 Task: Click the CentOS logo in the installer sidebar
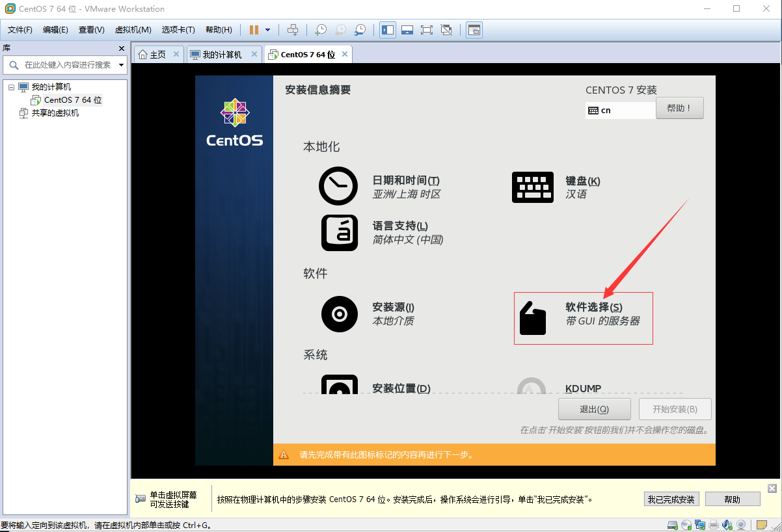click(235, 122)
